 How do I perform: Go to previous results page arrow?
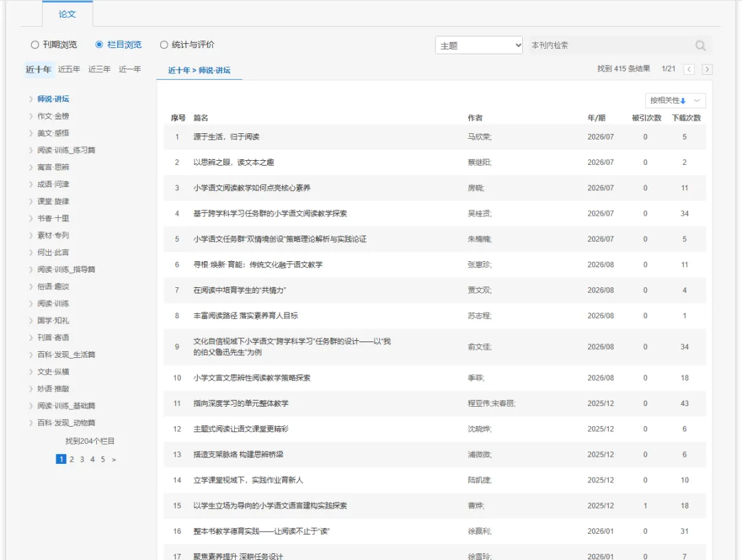689,69
